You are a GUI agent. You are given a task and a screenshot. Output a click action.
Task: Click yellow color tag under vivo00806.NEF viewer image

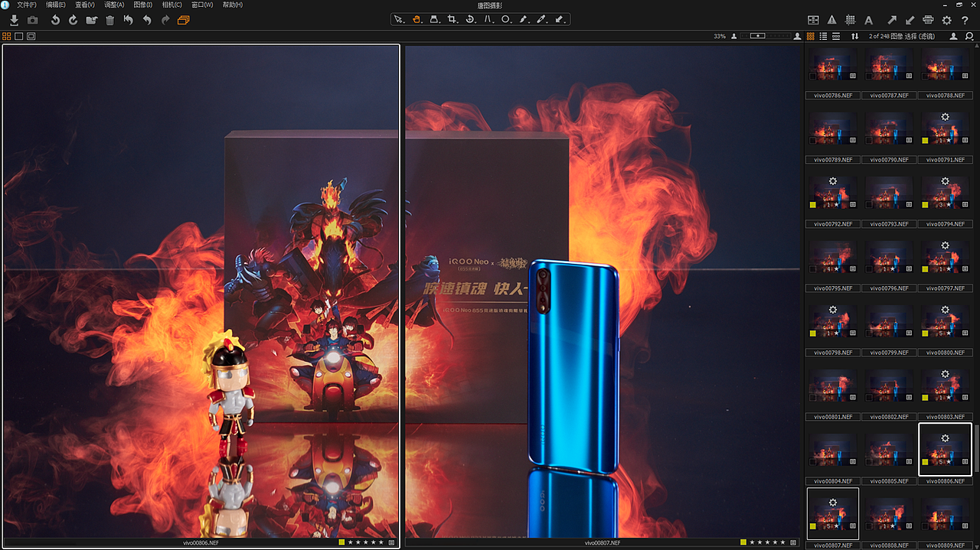pyautogui.click(x=341, y=542)
